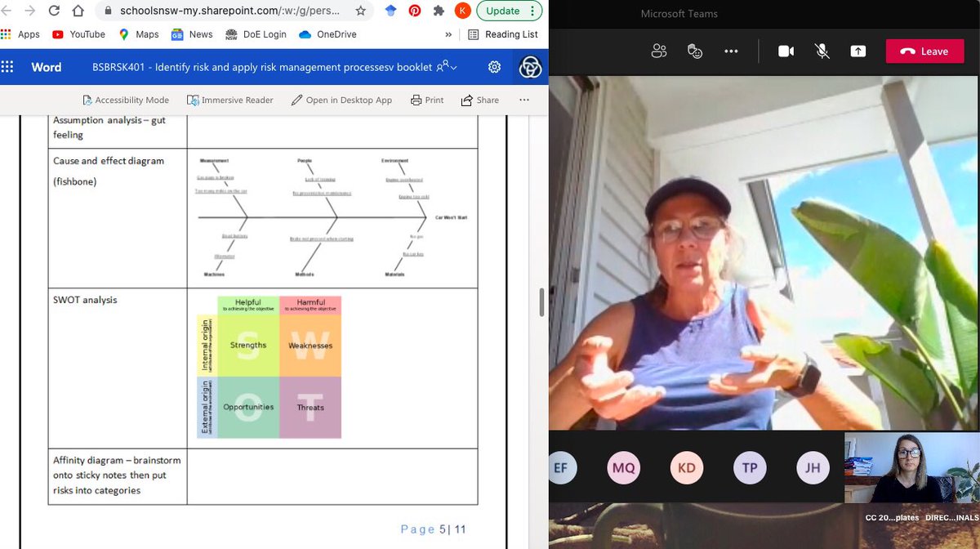Open the Chrome profile avatar K

tap(463, 11)
